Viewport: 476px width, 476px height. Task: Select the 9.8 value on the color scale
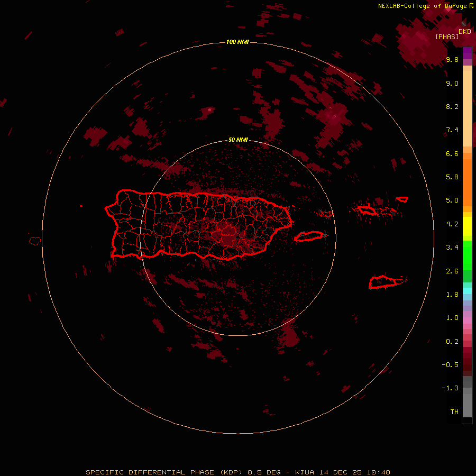pos(452,59)
